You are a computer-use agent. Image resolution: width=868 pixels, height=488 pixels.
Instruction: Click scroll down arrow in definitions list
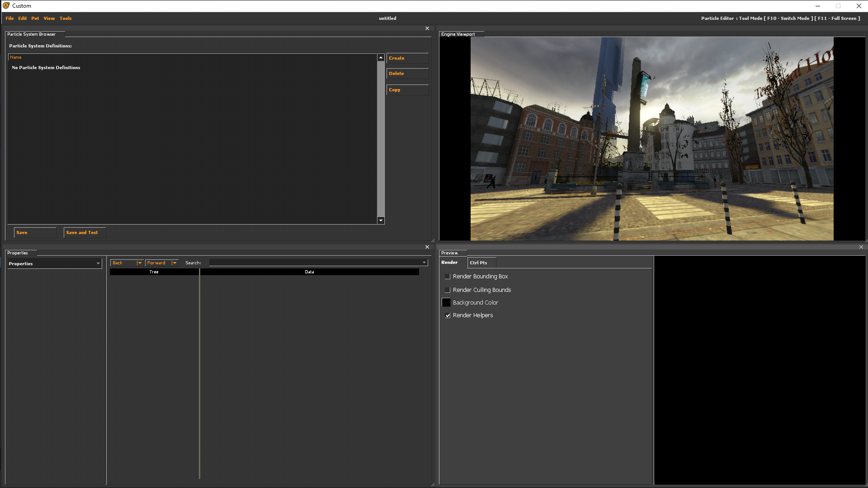(381, 221)
